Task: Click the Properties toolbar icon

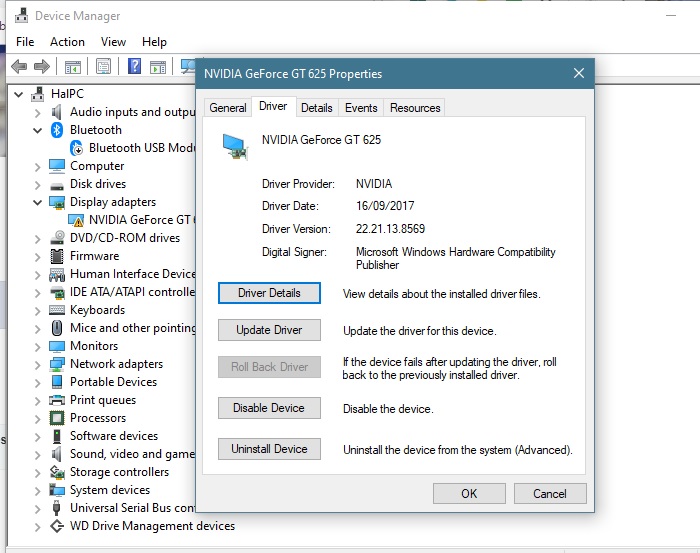Action: 104,67
